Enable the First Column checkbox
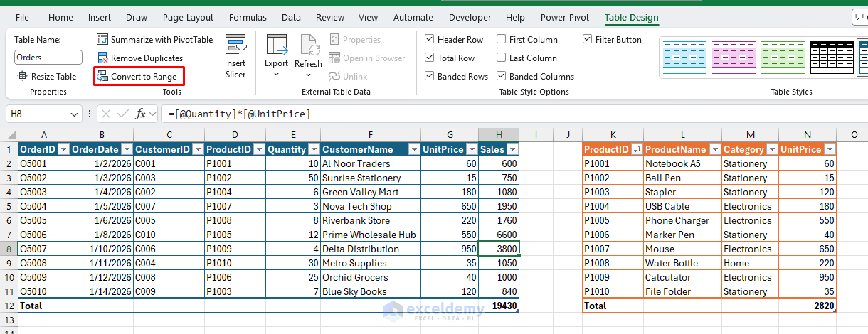The height and width of the screenshot is (334, 868). point(502,40)
